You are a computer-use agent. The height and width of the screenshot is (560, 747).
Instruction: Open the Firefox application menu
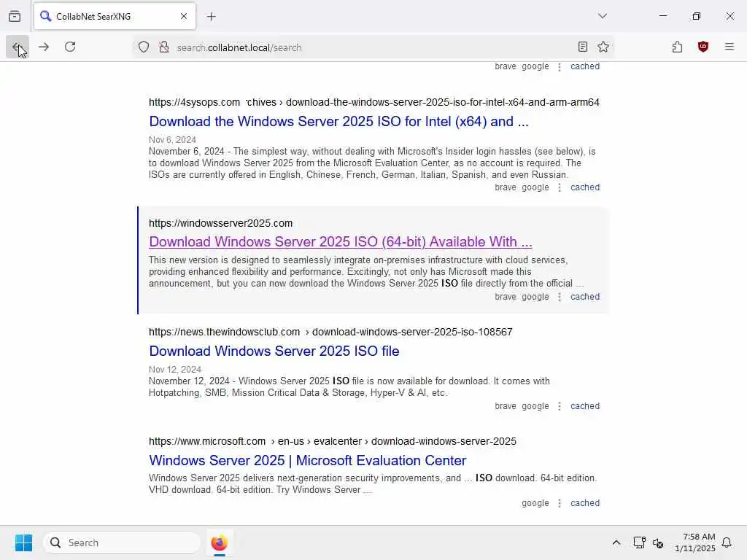pos(729,47)
